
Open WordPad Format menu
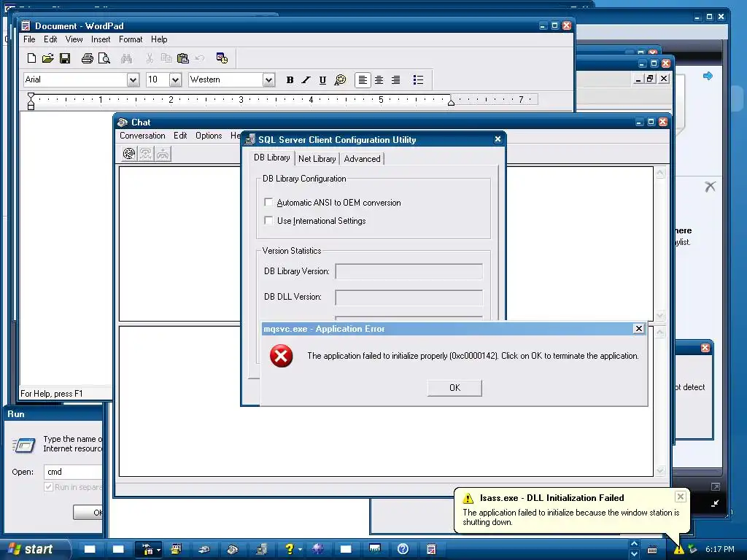131,39
